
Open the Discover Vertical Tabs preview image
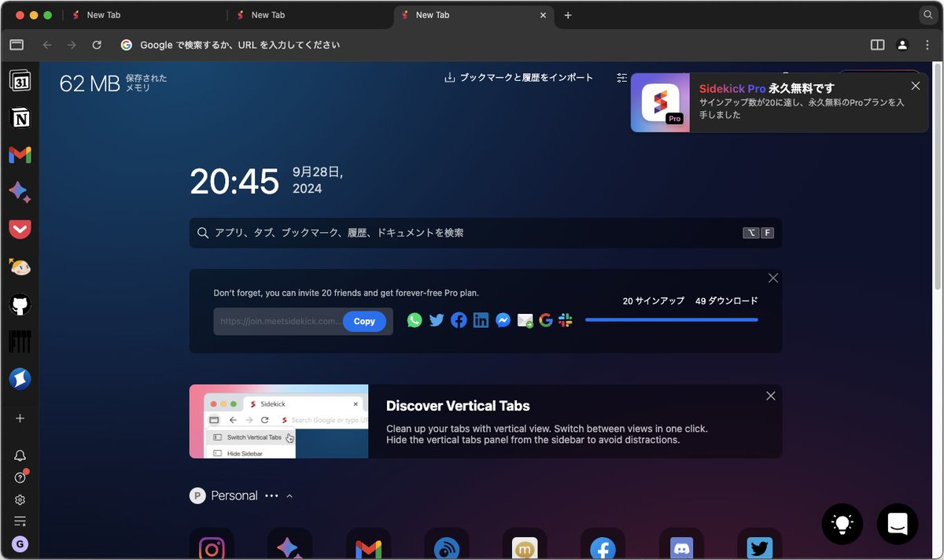[278, 422]
